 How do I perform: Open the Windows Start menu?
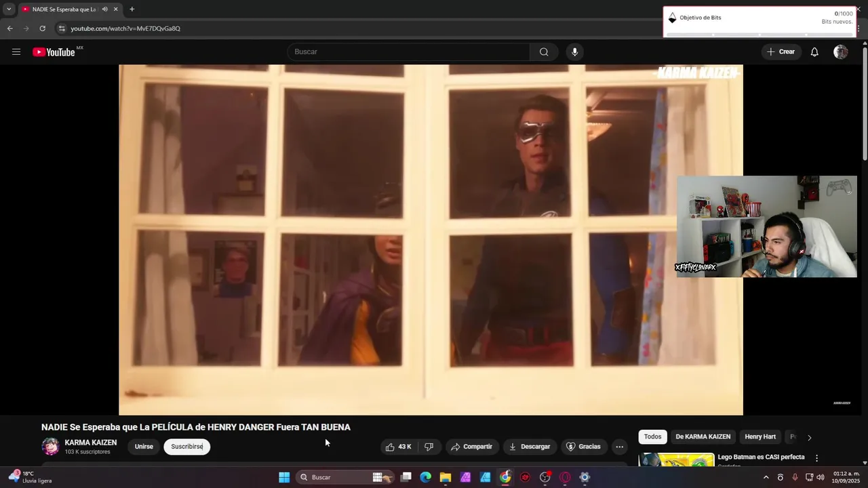284,477
